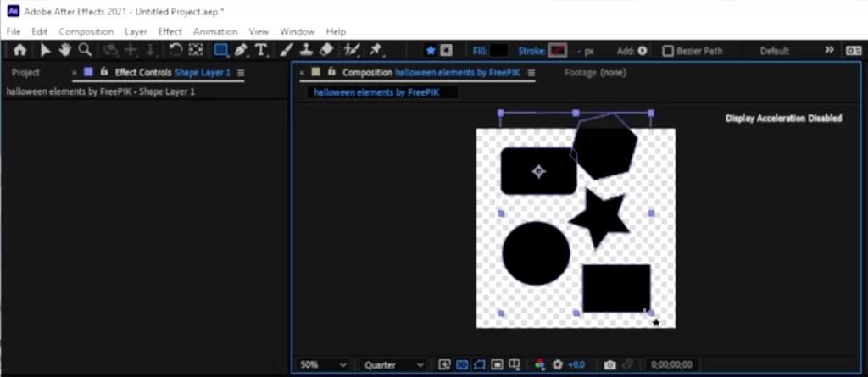Image resolution: width=868 pixels, height=377 pixels.
Task: Open the Animation menu
Action: point(215,31)
